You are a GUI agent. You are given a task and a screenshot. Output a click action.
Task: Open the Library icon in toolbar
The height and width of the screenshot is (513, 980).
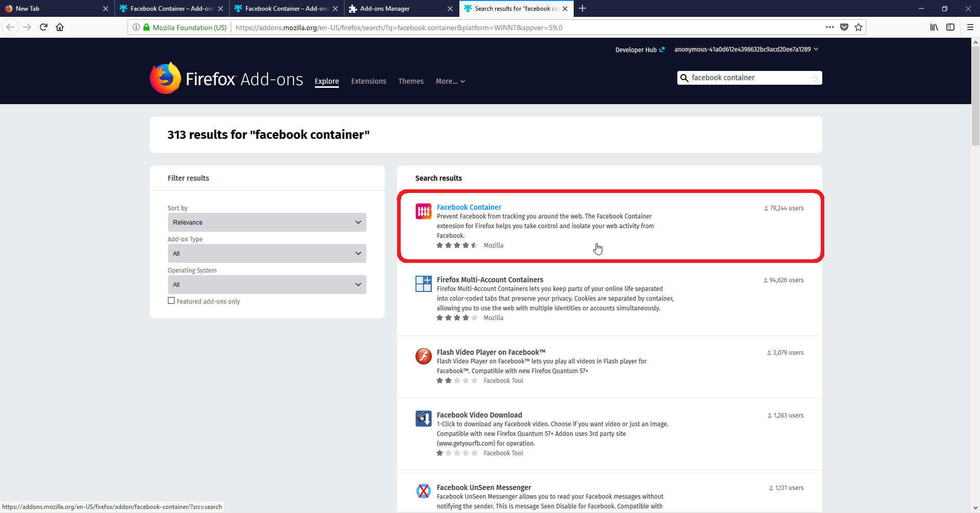(934, 27)
